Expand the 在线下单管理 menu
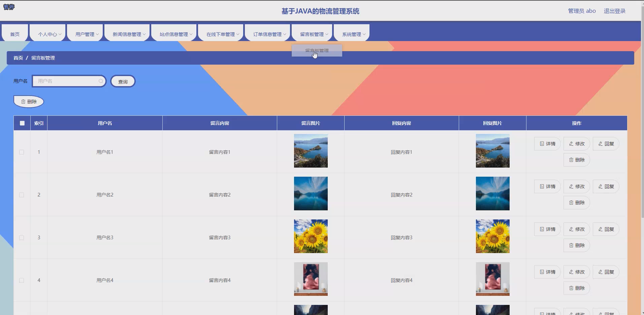 click(x=221, y=33)
